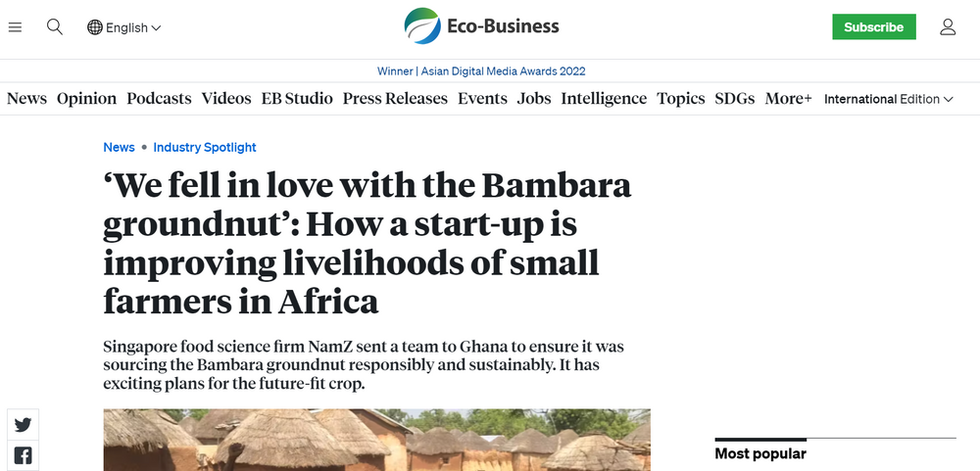
Task: Click the search magnifier icon
Action: (55, 27)
